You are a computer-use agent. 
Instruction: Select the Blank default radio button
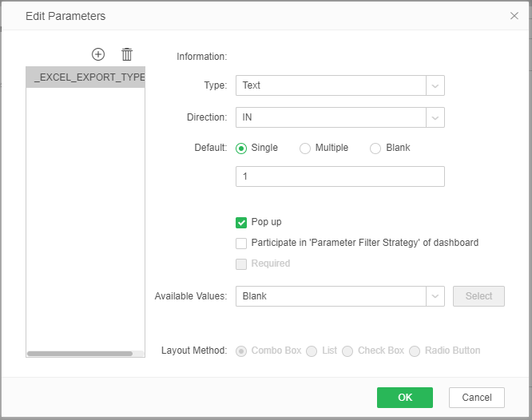[x=375, y=148]
